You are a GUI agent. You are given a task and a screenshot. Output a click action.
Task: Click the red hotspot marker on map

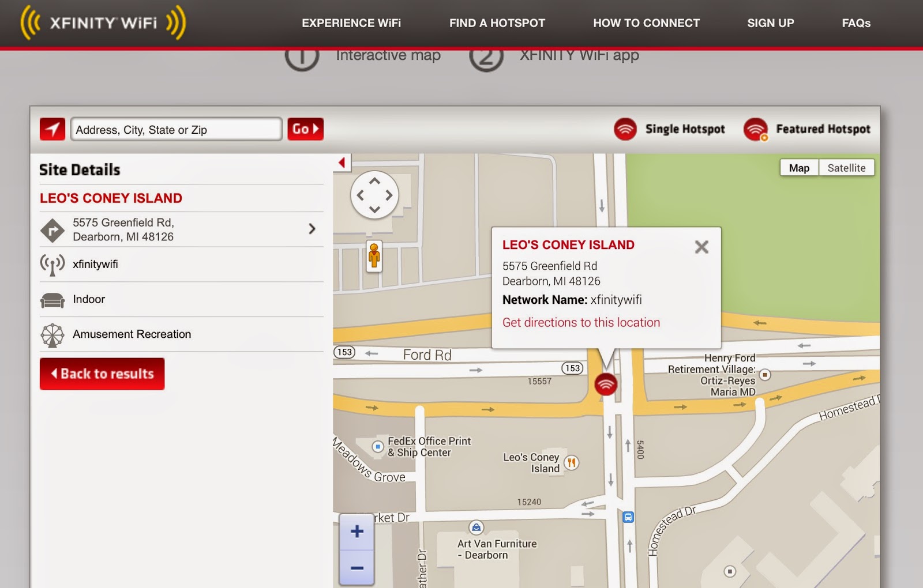click(x=606, y=384)
